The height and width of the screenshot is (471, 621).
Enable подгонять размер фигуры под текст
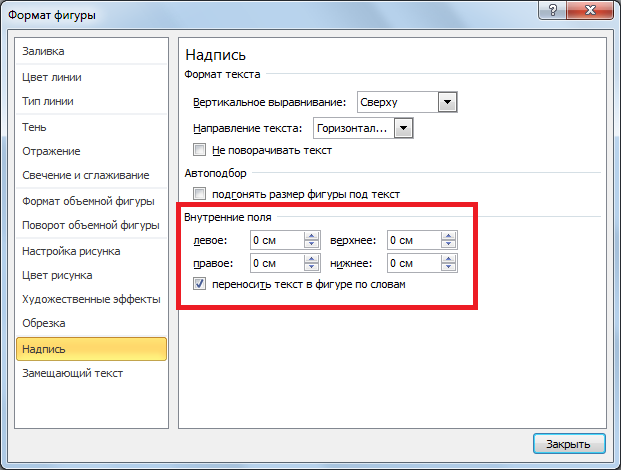199,194
